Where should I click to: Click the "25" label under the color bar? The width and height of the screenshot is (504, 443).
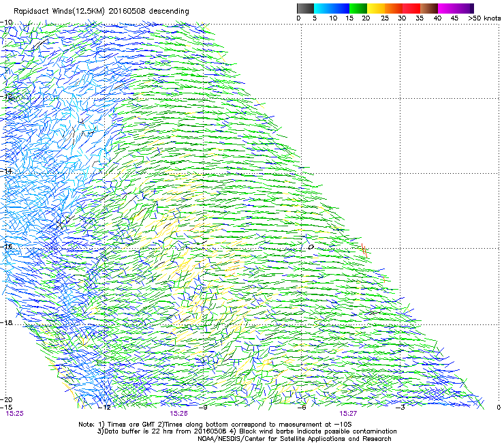pyautogui.click(x=385, y=18)
